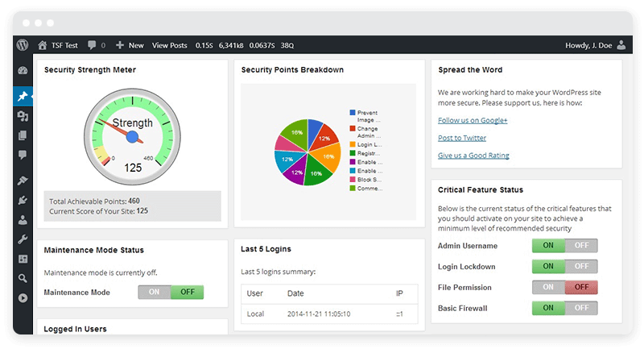Click the 6,341kB memory stat

[231, 45]
